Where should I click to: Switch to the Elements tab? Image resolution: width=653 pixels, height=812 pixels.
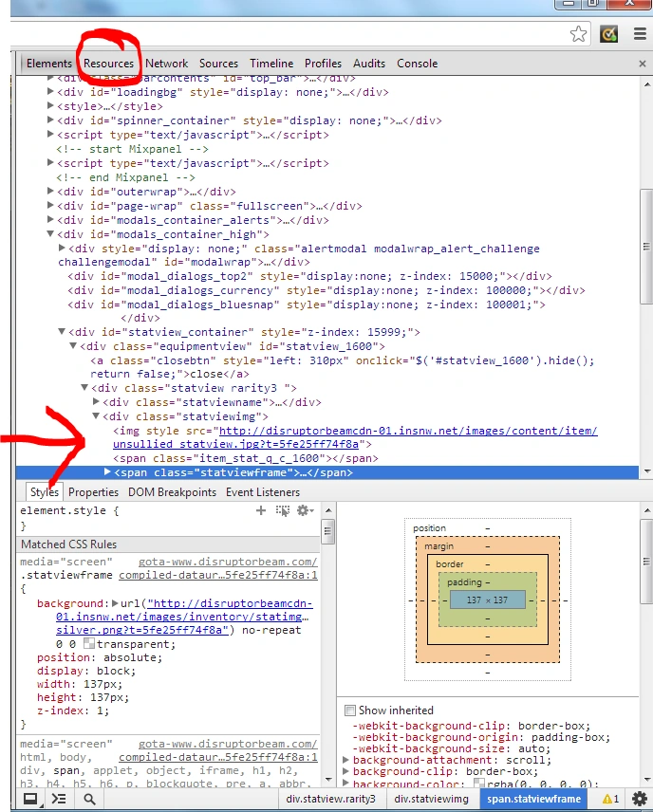coord(49,64)
